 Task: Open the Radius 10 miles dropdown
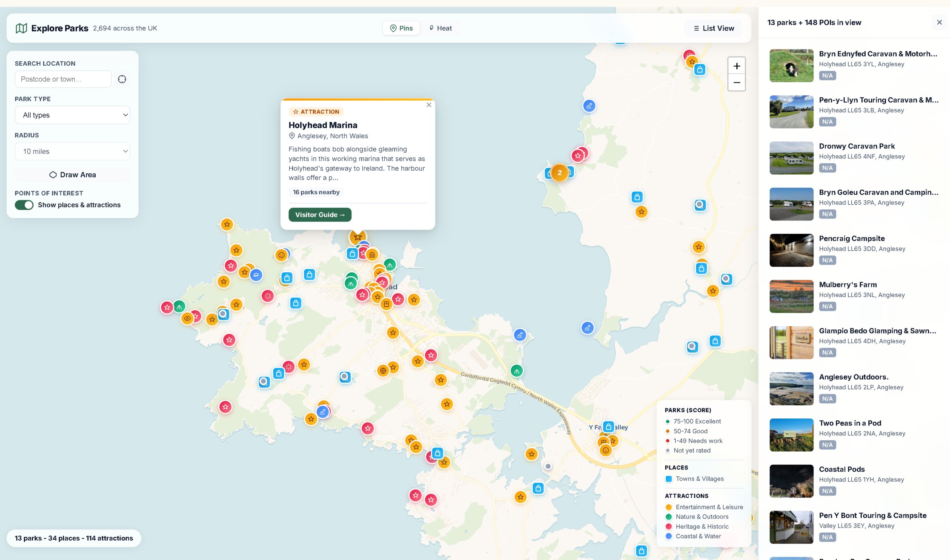coord(72,151)
